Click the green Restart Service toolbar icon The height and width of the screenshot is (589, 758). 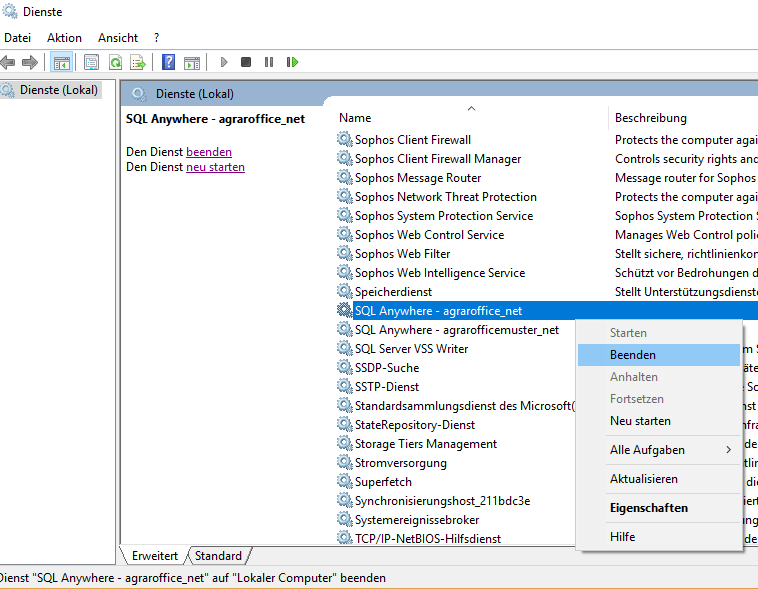coord(292,62)
